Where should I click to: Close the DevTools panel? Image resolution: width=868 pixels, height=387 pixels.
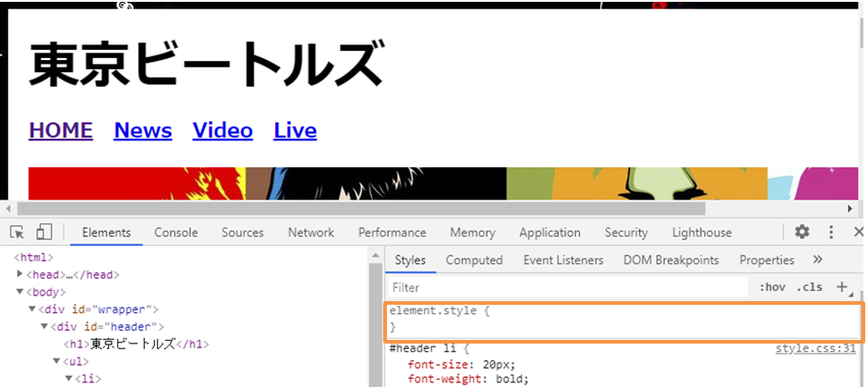(x=859, y=232)
